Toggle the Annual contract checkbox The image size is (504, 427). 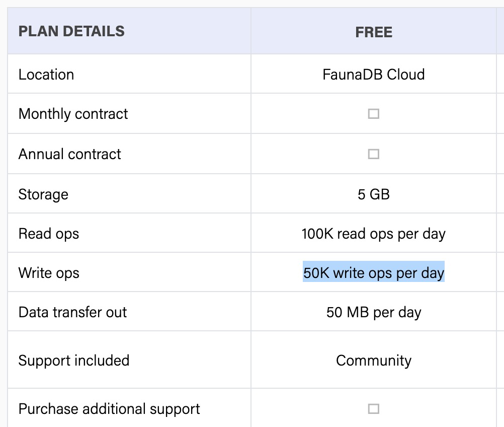pyautogui.click(x=373, y=154)
